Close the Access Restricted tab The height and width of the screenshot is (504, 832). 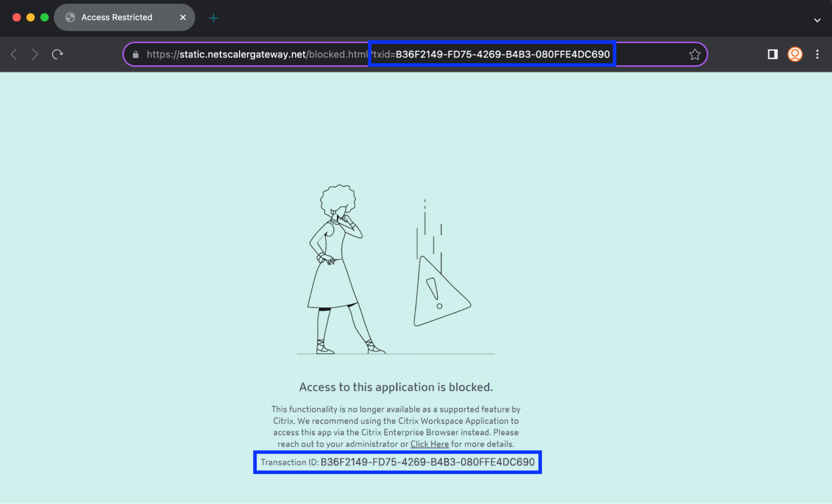coord(183,17)
